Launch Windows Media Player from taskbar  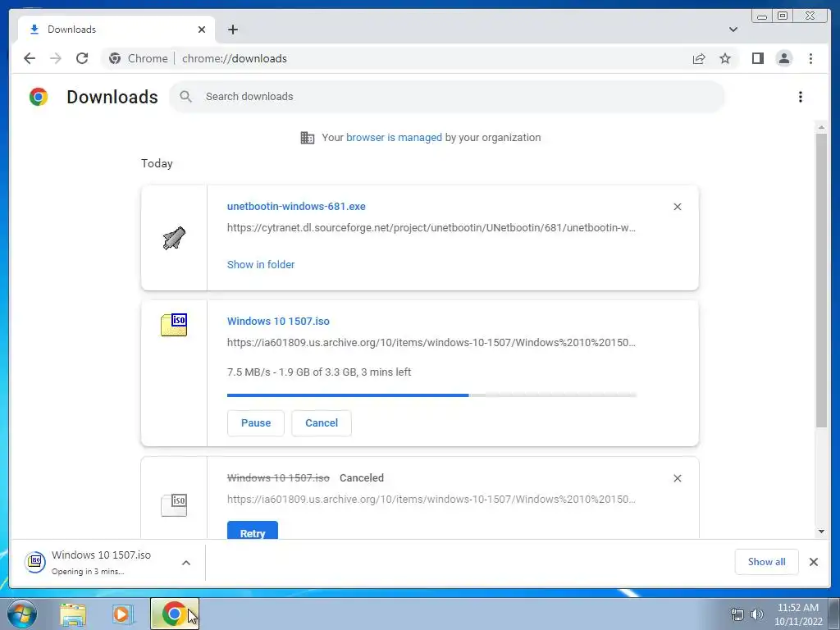(123, 614)
